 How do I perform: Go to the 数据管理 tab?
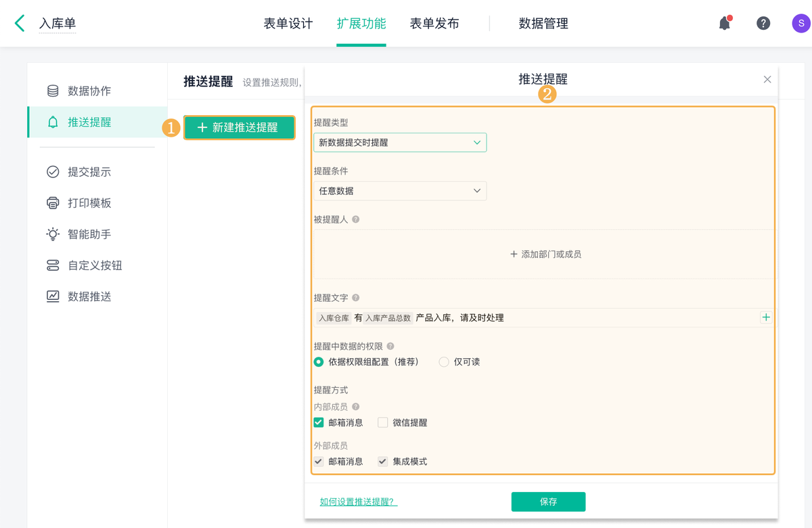543,24
